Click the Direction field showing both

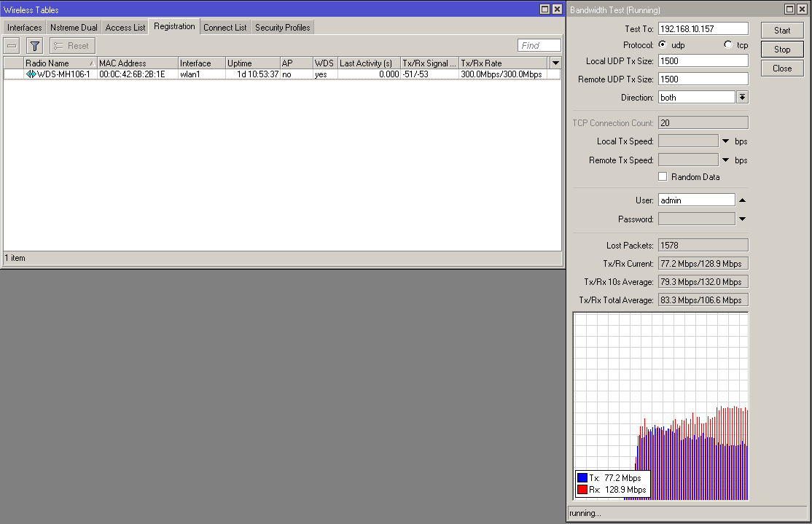tap(697, 98)
